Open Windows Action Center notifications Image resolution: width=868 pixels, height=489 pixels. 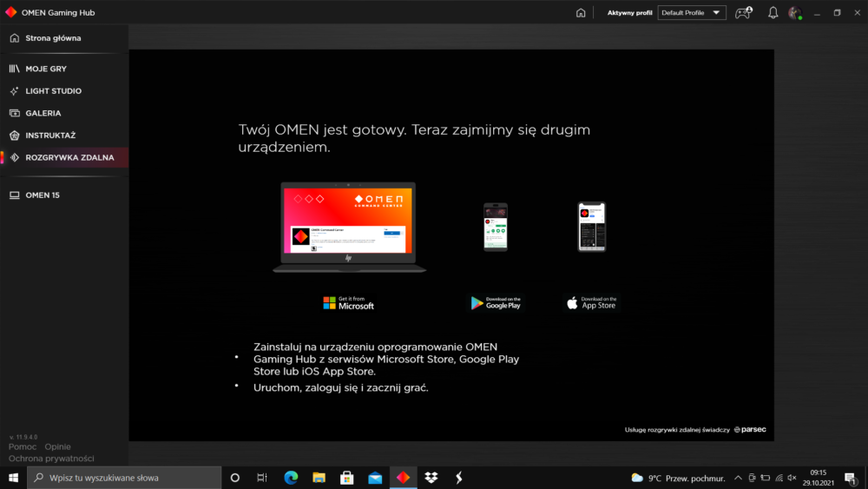point(851,478)
